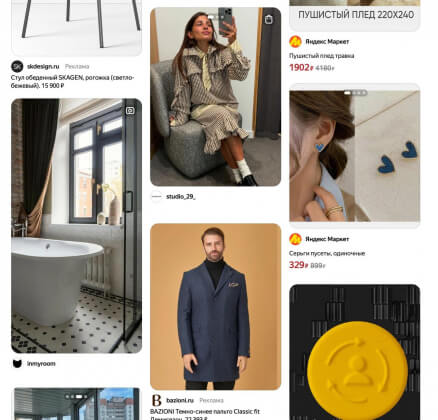
Task: Open the white bathtub interior photo
Action: (x=77, y=226)
